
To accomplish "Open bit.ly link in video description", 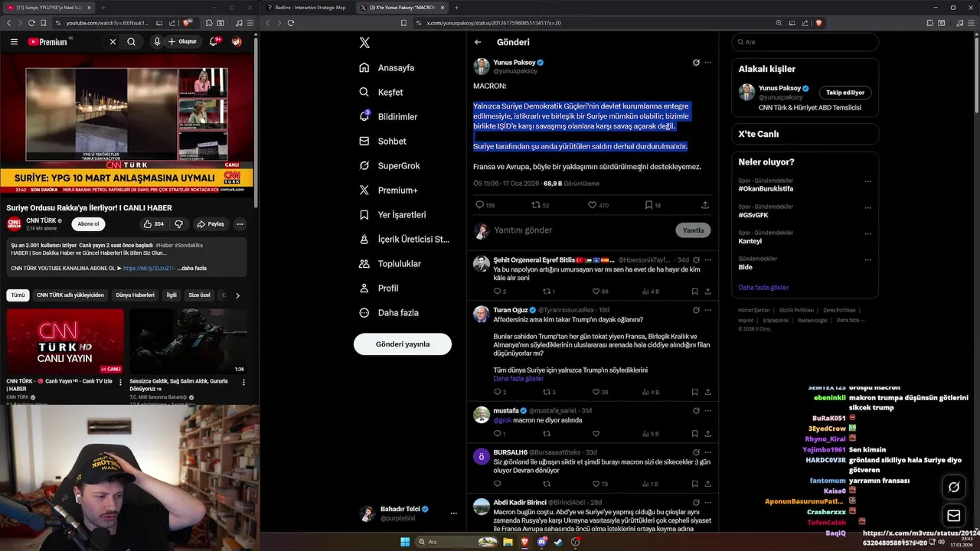I will (149, 268).
